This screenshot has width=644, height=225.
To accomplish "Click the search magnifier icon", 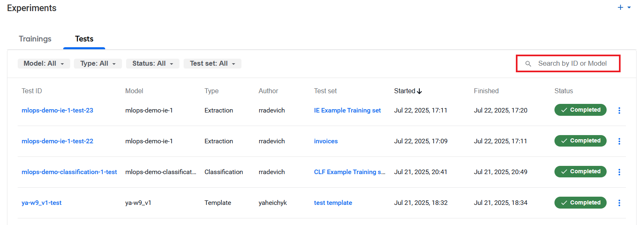I will (529, 64).
